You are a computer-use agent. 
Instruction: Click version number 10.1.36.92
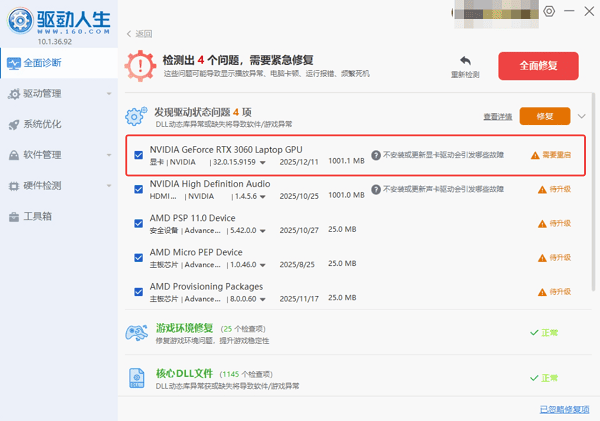(55, 42)
